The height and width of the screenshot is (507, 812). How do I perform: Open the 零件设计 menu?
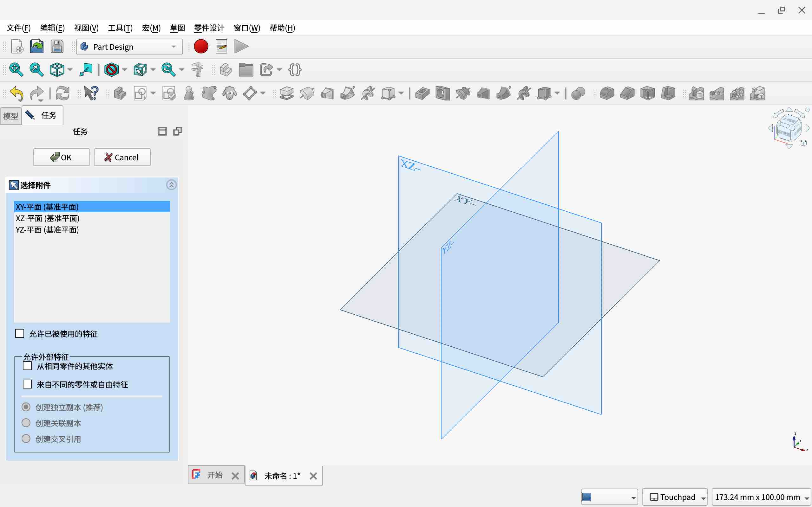209,28
